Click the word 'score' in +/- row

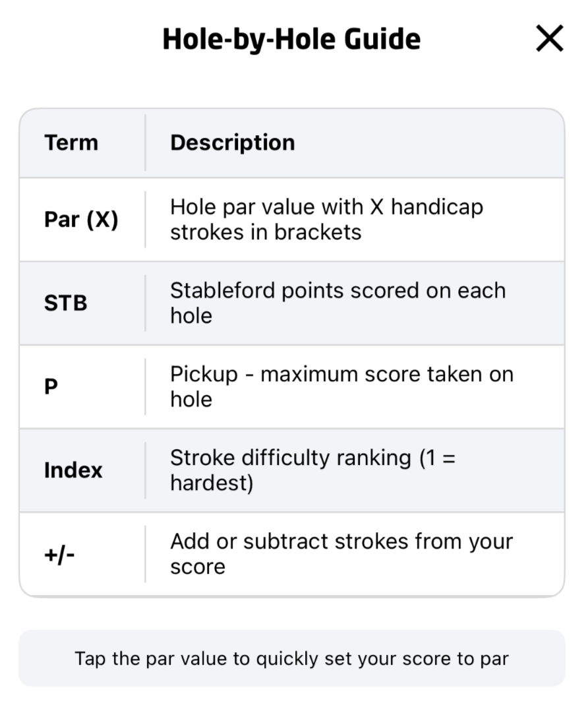(x=198, y=567)
